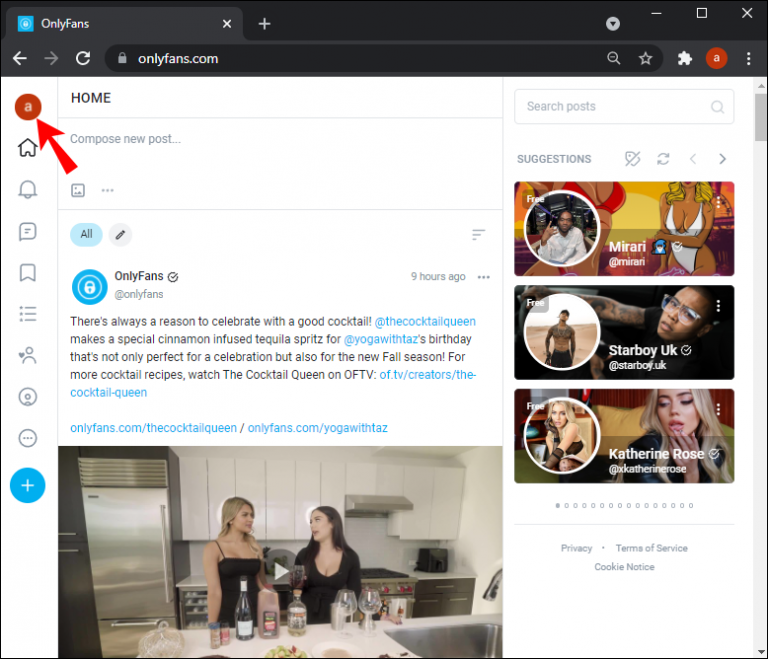
Task: Click search magnifier in Search posts
Action: pos(717,107)
